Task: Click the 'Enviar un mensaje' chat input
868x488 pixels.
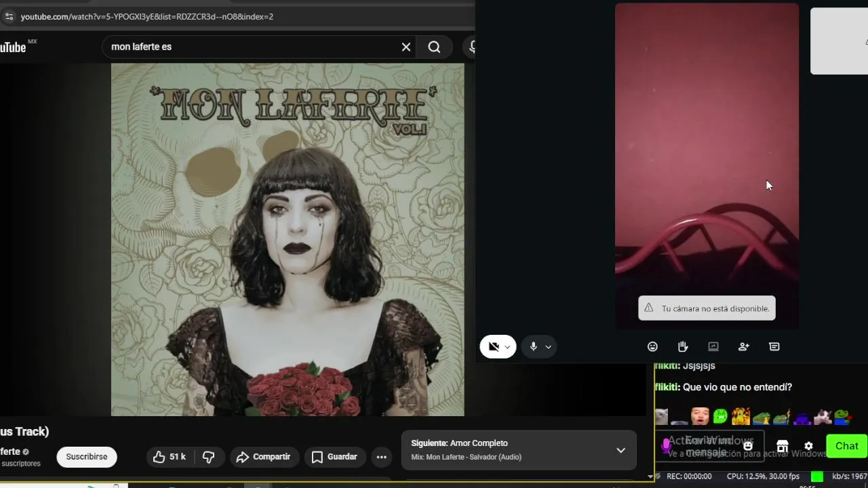Action: (709, 446)
